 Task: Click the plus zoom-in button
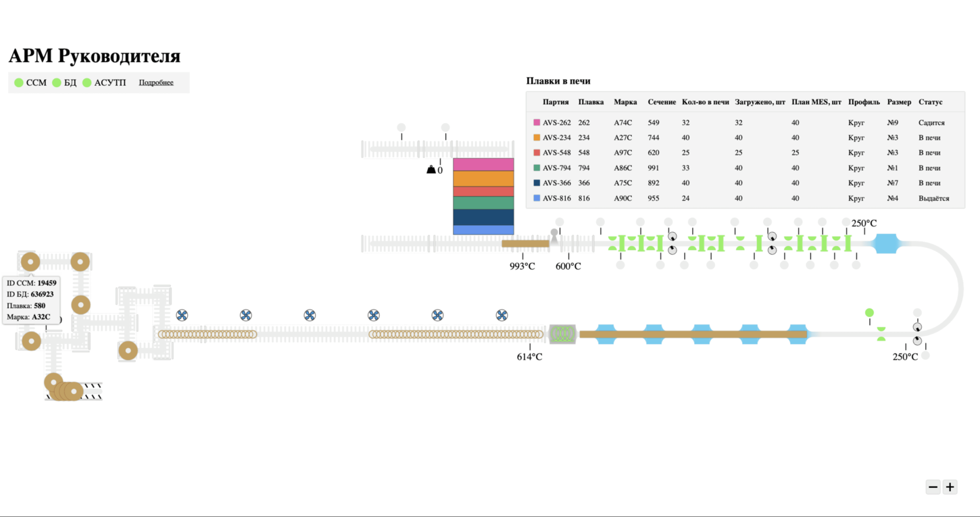[950, 487]
